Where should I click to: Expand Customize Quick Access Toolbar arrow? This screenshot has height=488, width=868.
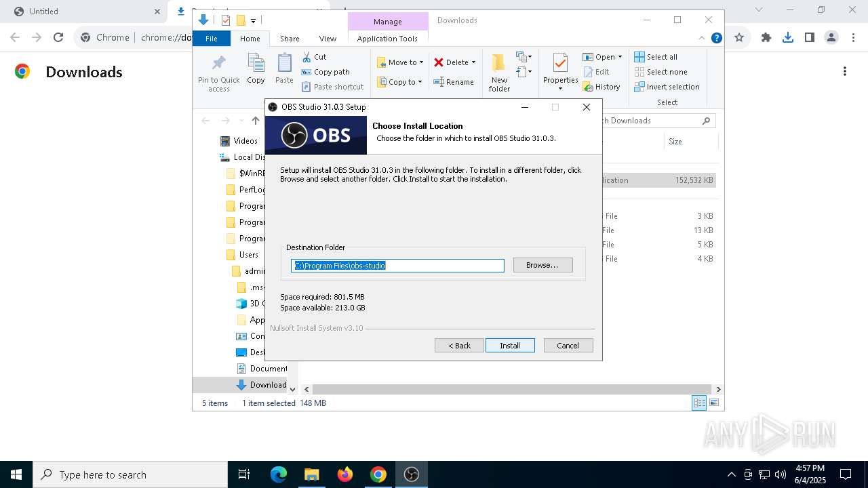click(x=253, y=21)
